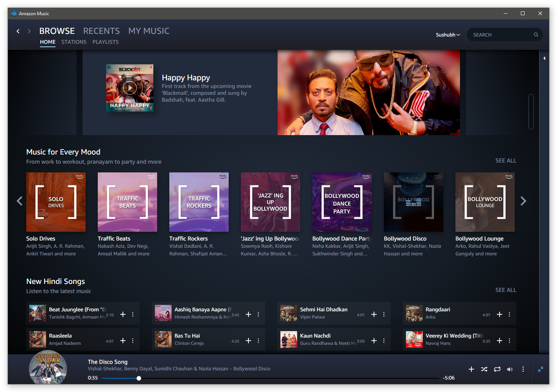Add Kaun Nachdi to library with plus
557x392 pixels.
(374, 341)
